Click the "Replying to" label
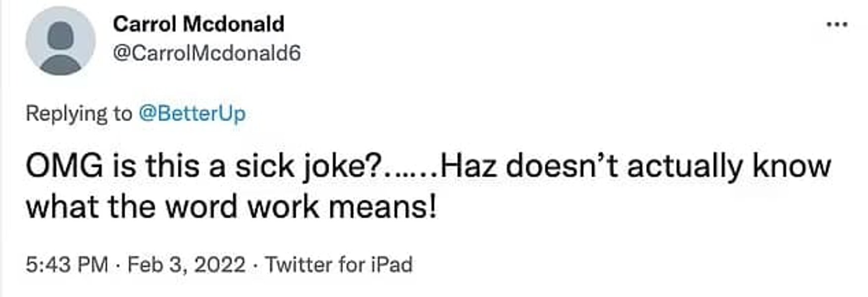 [x=79, y=113]
